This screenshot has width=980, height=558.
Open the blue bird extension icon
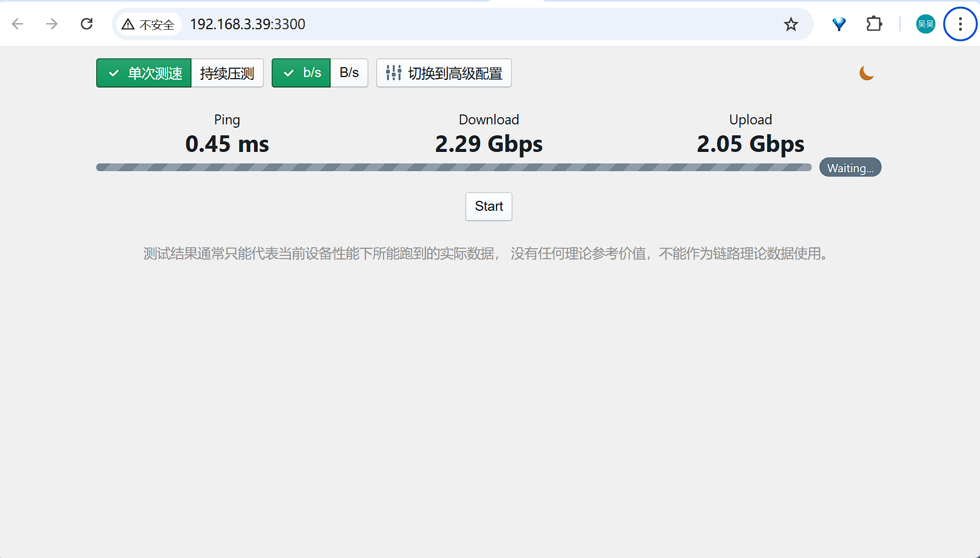coord(839,24)
